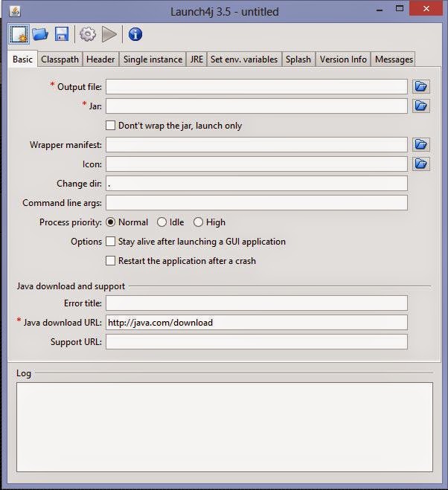Focus the Wrapper manifest field
Image resolution: width=448 pixels, height=490 pixels.
click(257, 145)
